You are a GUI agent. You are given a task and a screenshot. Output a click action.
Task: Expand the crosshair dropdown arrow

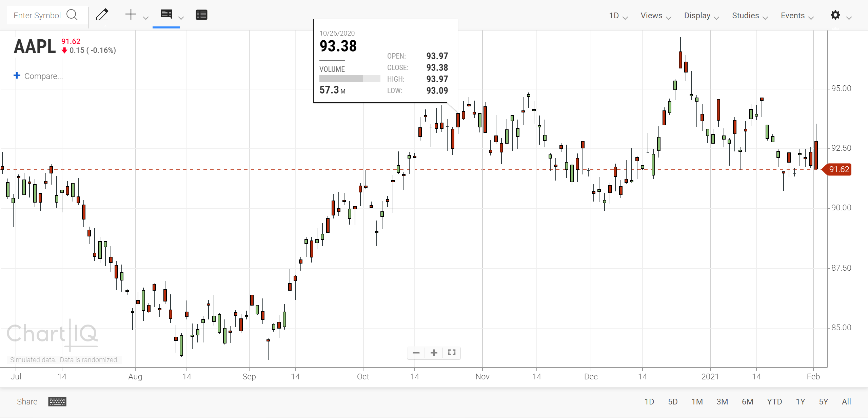click(x=146, y=18)
